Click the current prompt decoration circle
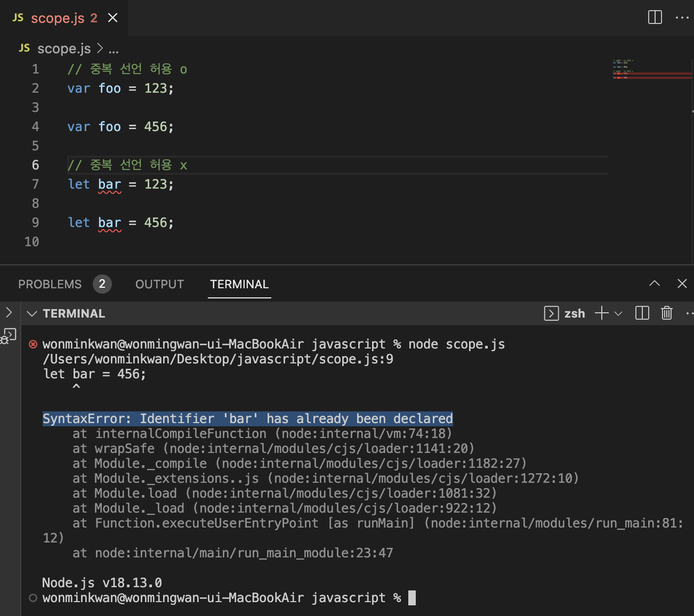Screen dimensions: 694x616 point(33,598)
